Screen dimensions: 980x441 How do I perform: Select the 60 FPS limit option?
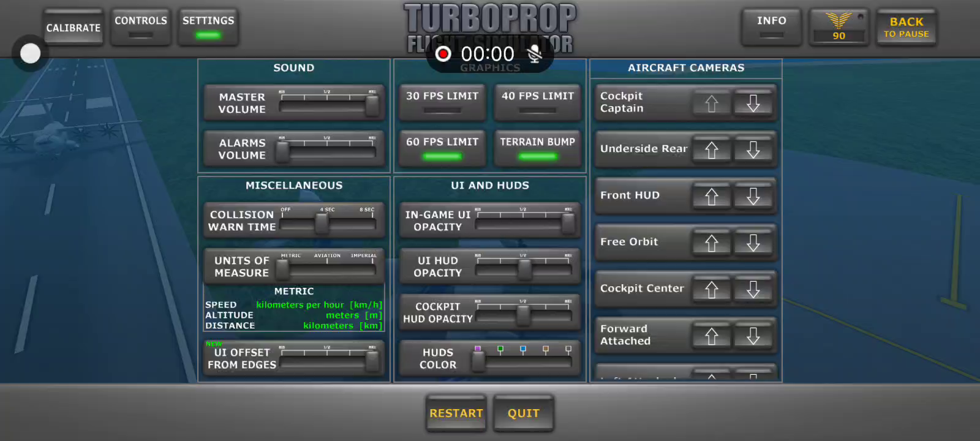442,148
